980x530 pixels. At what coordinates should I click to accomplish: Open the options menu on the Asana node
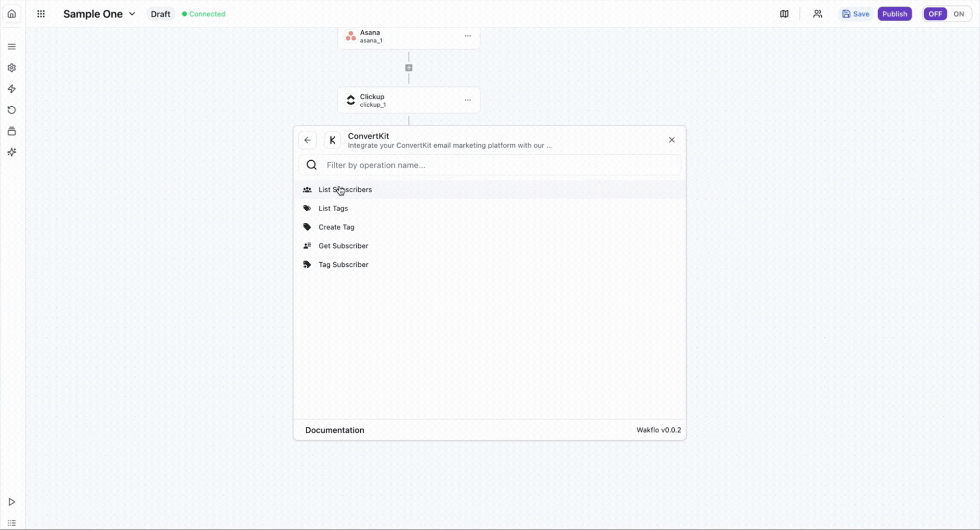click(467, 36)
